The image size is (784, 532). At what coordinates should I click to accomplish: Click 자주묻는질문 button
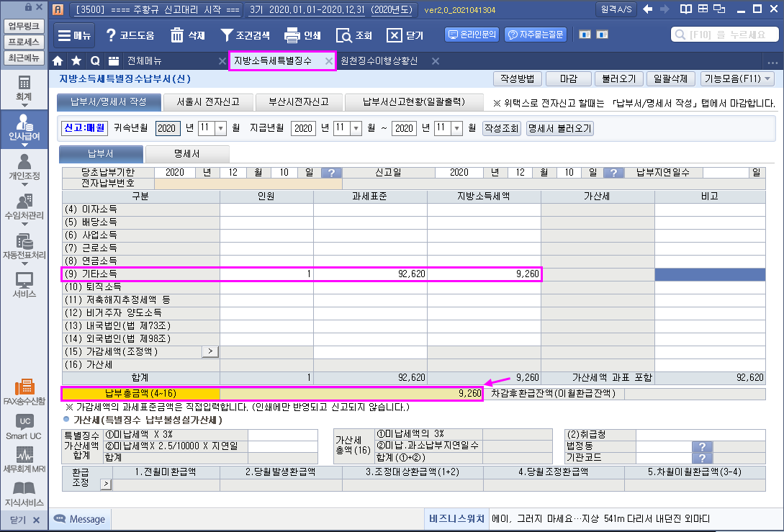tap(536, 35)
